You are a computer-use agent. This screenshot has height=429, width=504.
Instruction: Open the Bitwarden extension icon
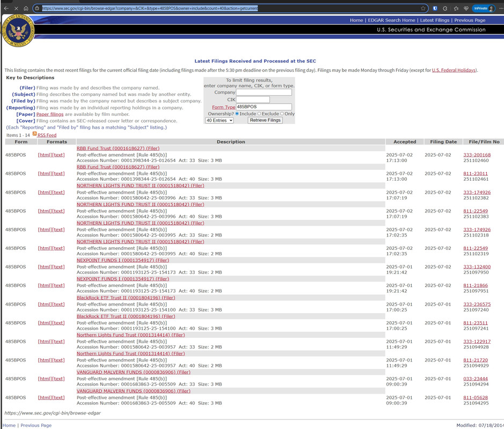tap(435, 9)
